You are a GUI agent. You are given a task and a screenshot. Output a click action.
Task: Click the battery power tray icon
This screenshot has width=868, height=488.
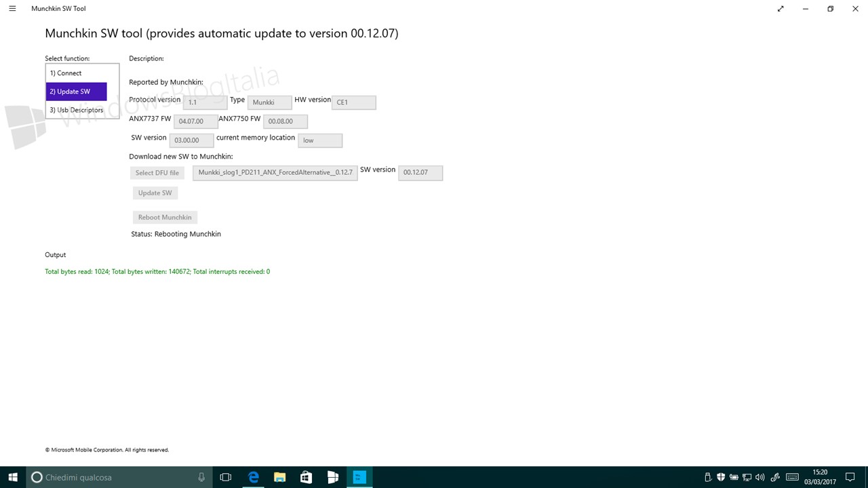click(x=734, y=477)
